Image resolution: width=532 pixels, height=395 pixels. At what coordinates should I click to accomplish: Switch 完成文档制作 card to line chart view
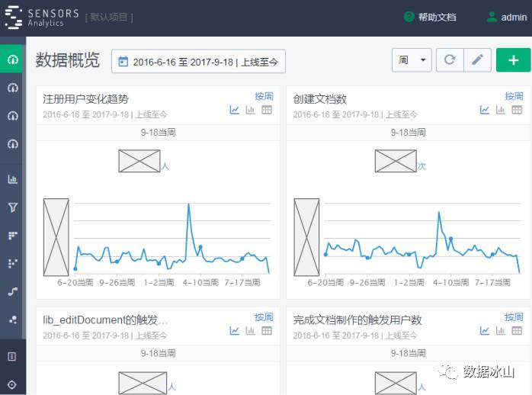pos(485,330)
